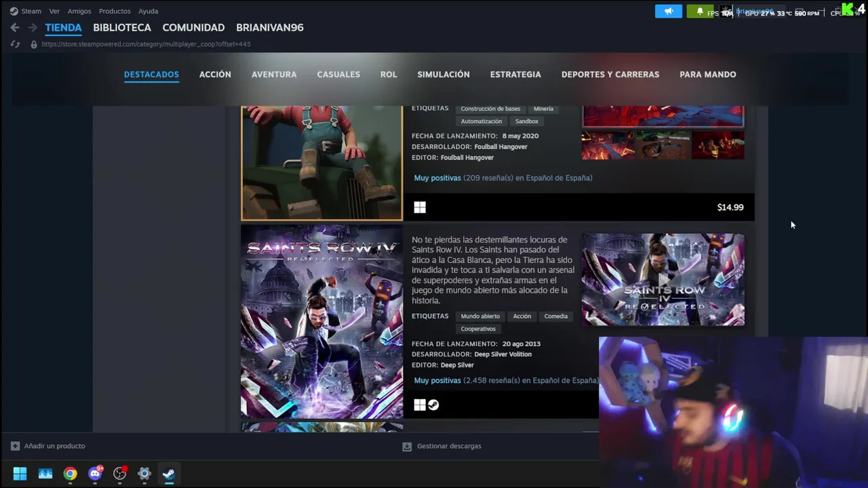Screen dimensions: 868x488
Task: Click Saints Row IV SteamOS platform icon
Action: click(x=433, y=405)
